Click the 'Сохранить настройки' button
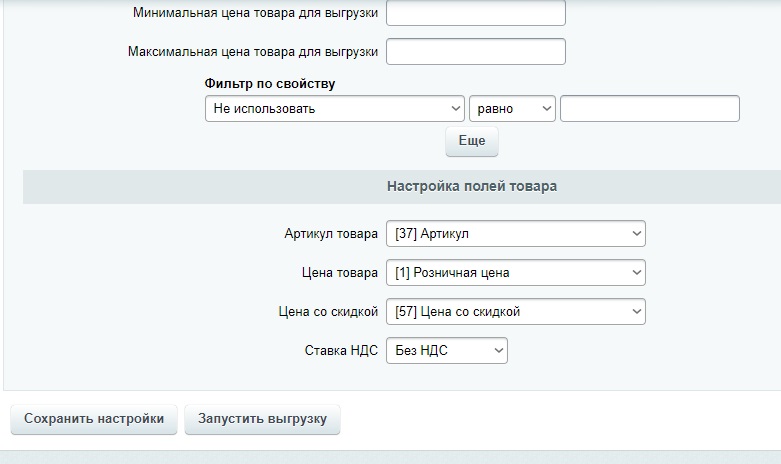781x464 pixels. (x=94, y=419)
